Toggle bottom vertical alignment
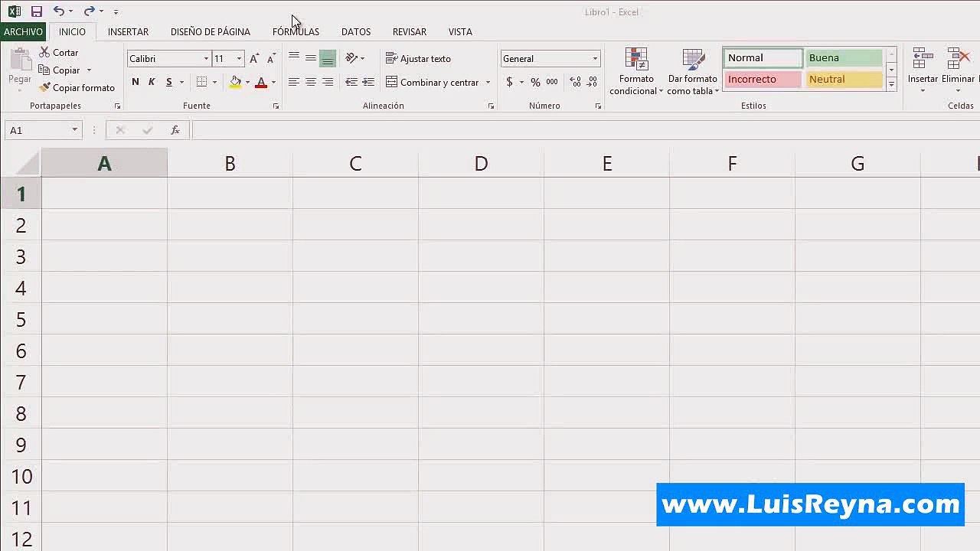 [328, 58]
